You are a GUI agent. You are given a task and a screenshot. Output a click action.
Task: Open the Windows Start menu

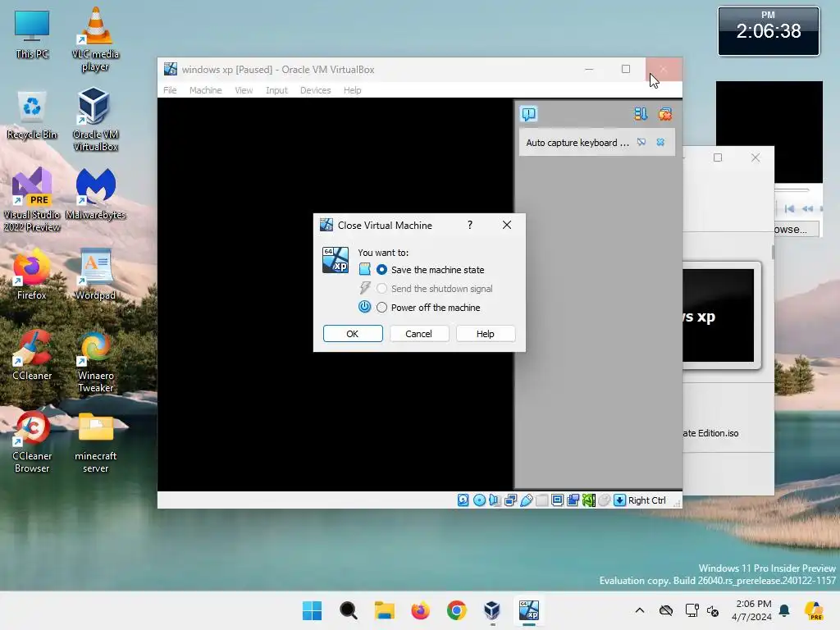click(312, 610)
